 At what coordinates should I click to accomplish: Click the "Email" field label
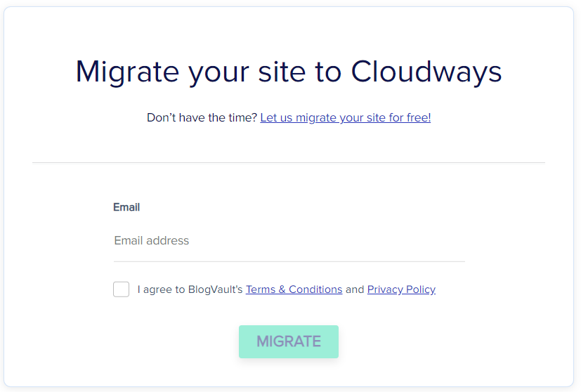coord(126,207)
